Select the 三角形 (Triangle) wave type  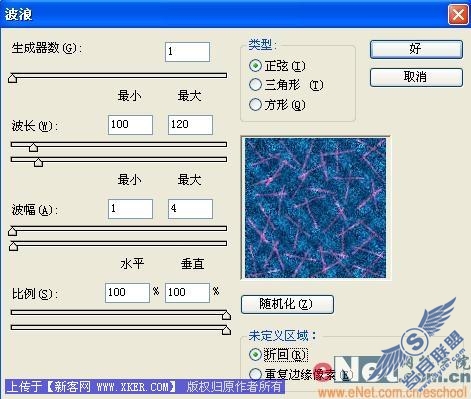(255, 85)
